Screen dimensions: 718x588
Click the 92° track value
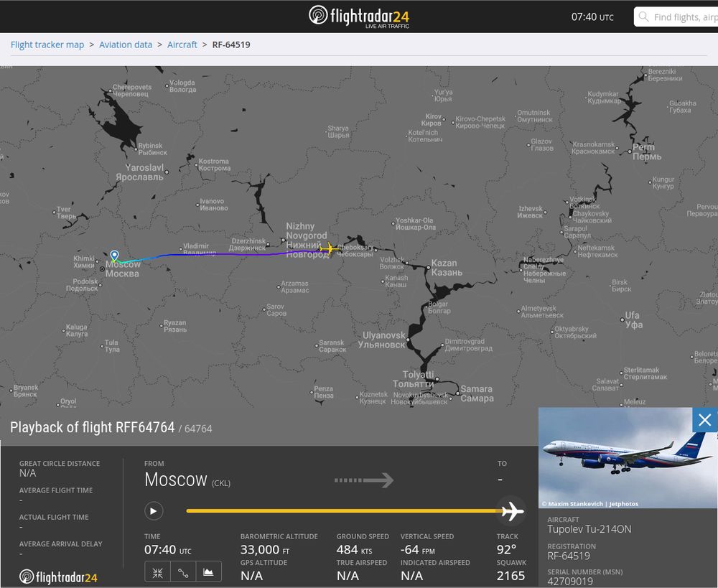tap(506, 549)
